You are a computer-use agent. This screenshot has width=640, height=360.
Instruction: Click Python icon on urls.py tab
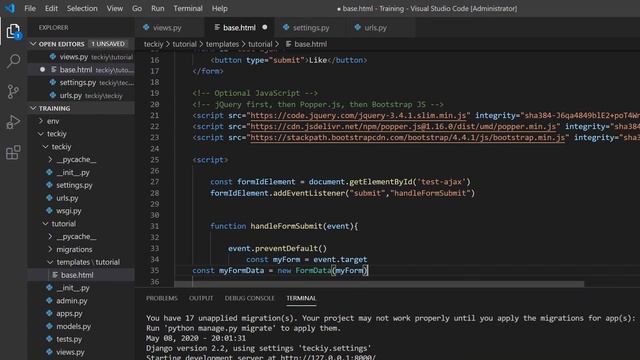tap(358, 27)
